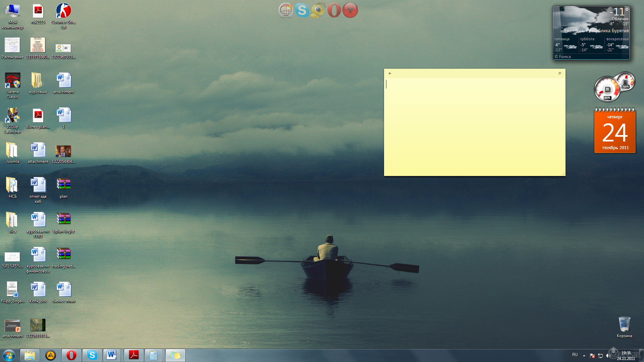Delete the sticky note with X
Viewport: 644px width, 362px height.
pos(559,73)
